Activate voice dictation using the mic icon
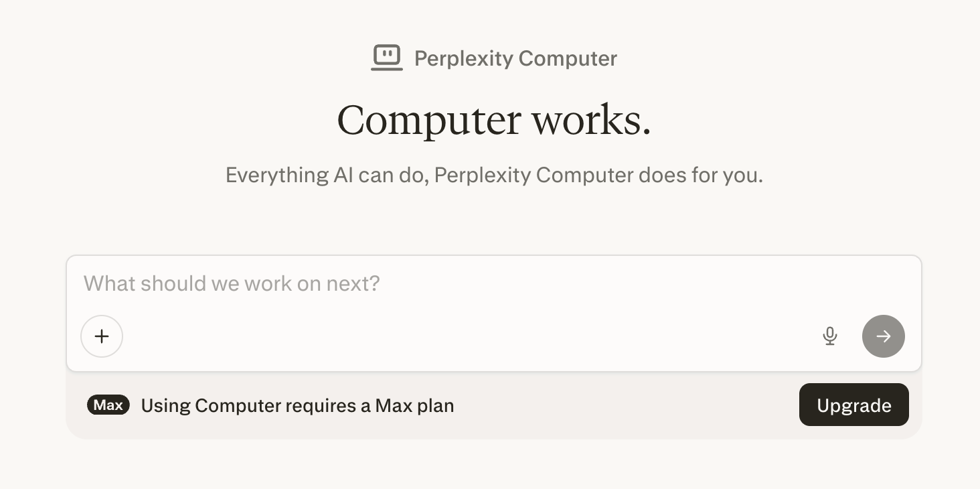 point(830,336)
